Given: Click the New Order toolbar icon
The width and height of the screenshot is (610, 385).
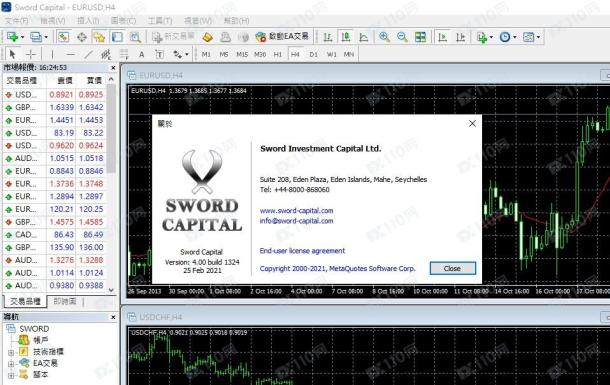Looking at the screenshot, I should [173, 37].
